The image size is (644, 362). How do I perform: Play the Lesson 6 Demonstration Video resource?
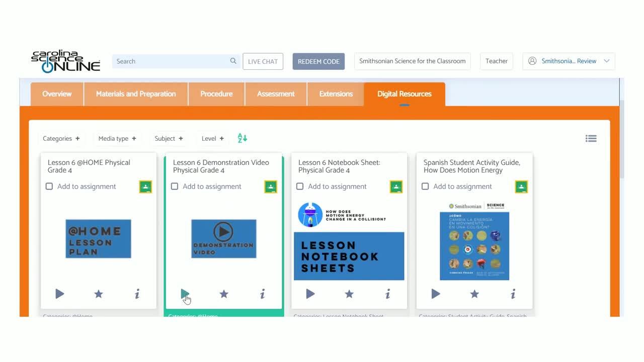click(x=185, y=294)
